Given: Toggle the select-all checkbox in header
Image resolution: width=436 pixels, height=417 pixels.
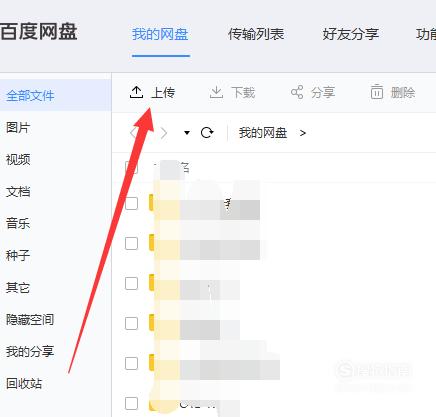Looking at the screenshot, I should [x=131, y=167].
